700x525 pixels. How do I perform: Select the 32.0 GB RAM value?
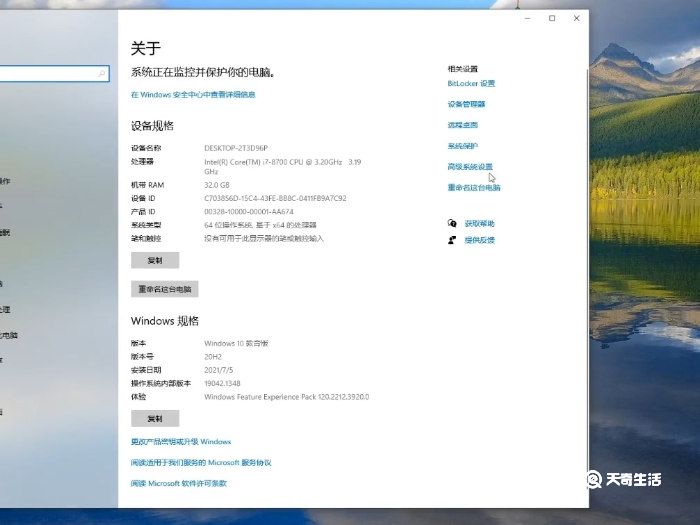pyautogui.click(x=217, y=185)
